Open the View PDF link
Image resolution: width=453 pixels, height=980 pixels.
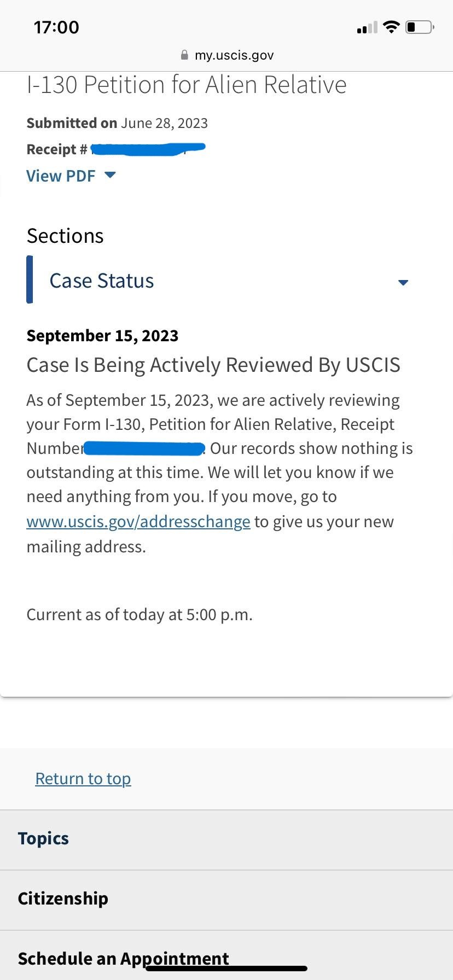pyautogui.click(x=61, y=176)
